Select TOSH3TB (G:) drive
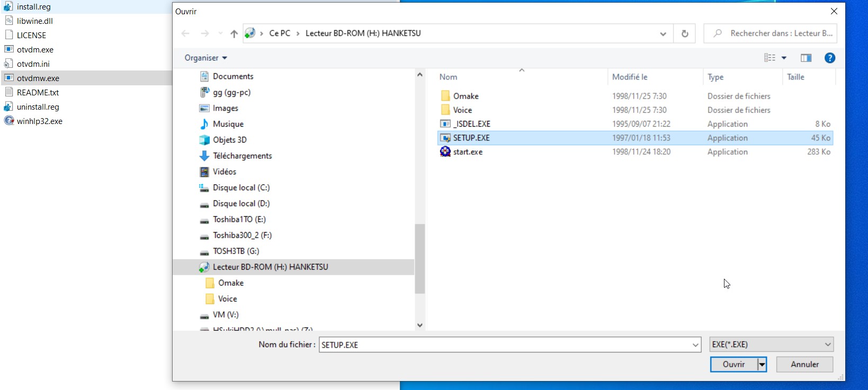The height and width of the screenshot is (390, 868). [236, 251]
